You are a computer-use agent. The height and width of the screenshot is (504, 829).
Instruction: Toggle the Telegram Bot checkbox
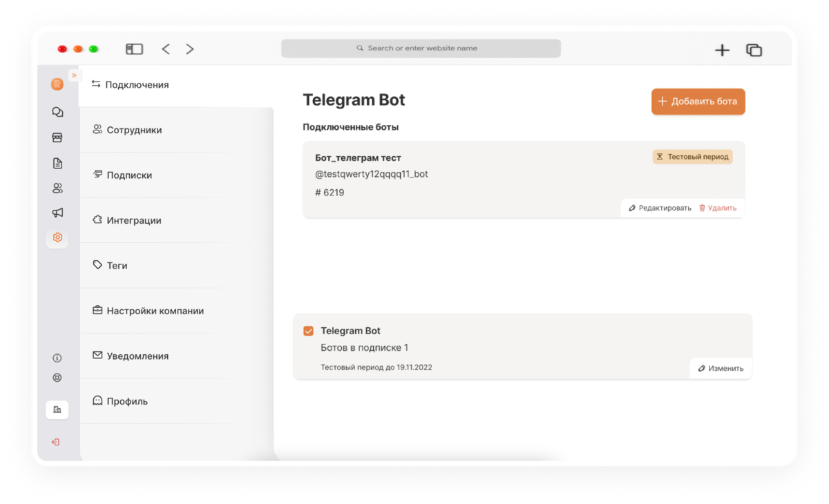coord(309,331)
